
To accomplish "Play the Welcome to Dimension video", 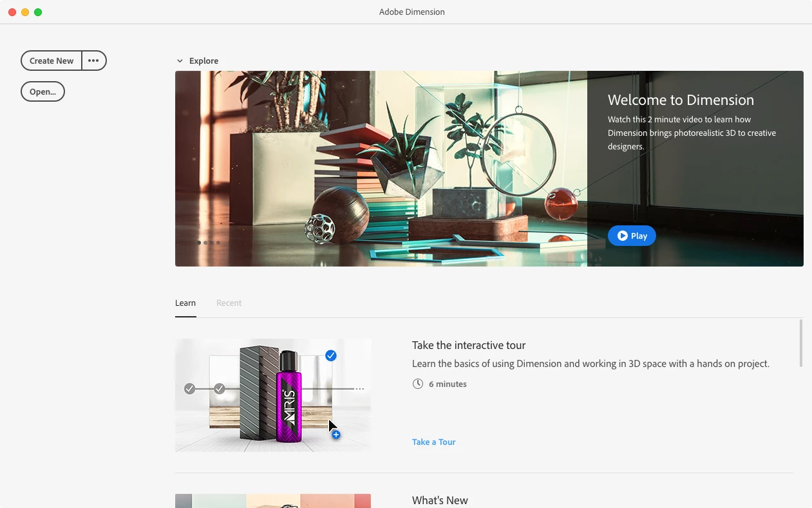I will tap(632, 236).
